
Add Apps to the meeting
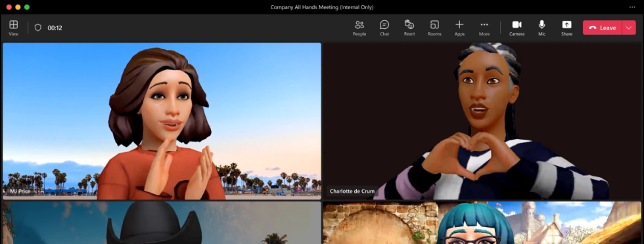click(459, 28)
